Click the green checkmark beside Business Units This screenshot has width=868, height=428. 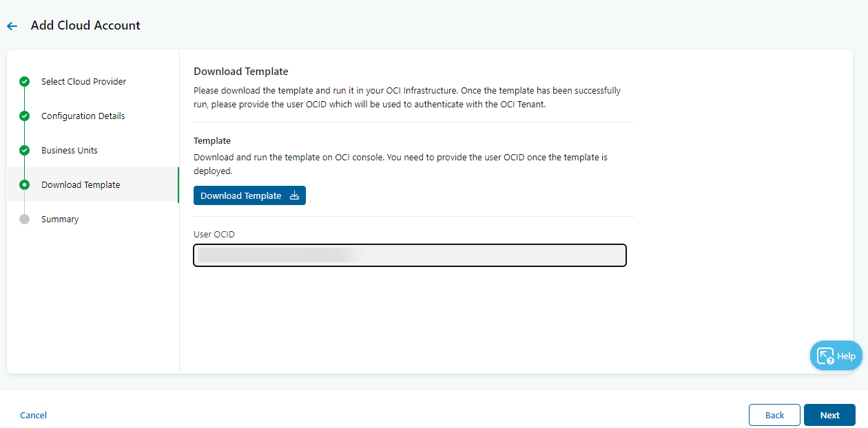pyautogui.click(x=24, y=150)
